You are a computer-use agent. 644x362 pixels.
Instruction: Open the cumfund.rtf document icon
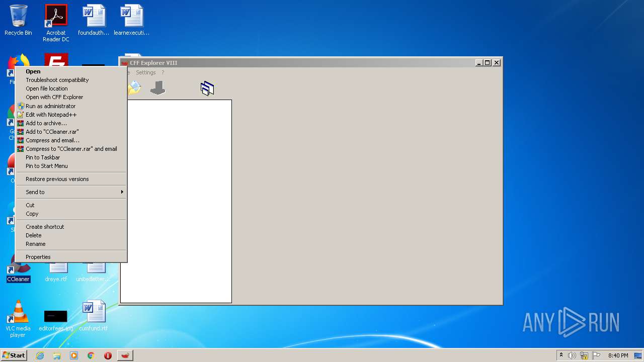click(94, 316)
